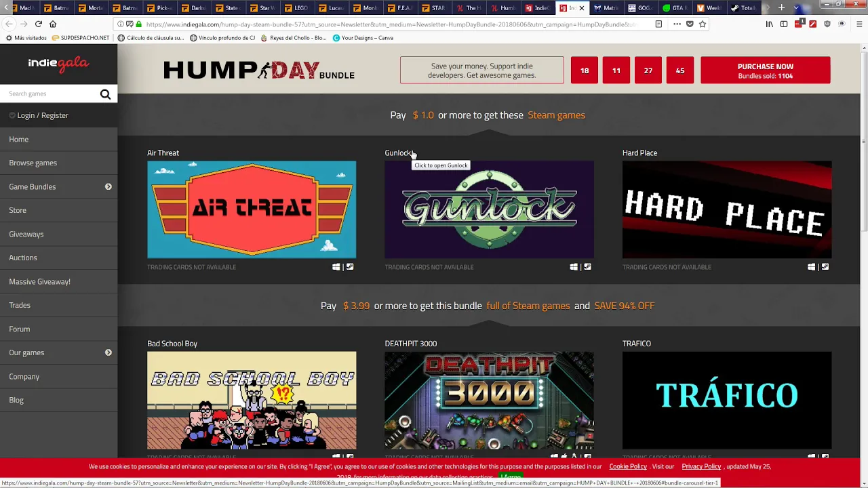Open Company in the sidebar
The width and height of the screenshot is (868, 488).
(x=24, y=376)
